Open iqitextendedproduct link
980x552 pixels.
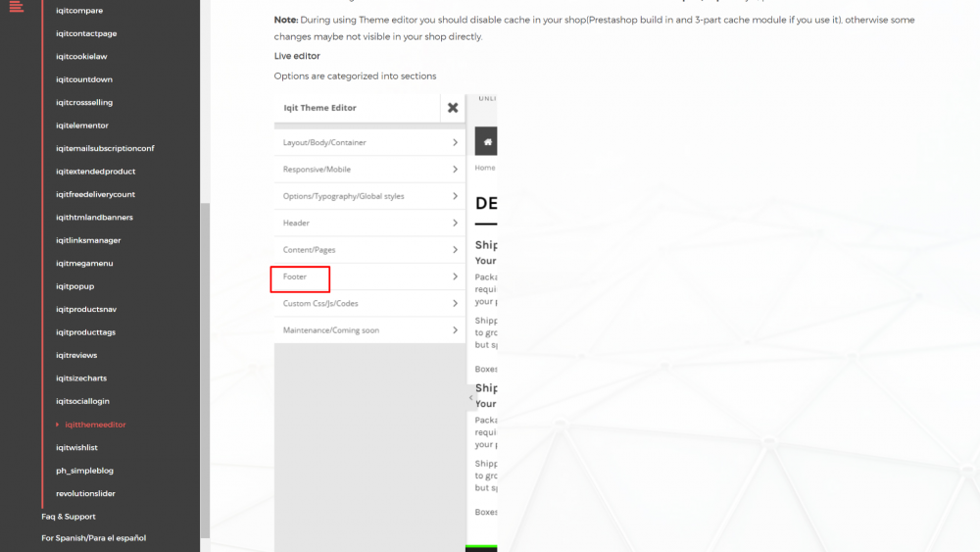pos(96,172)
